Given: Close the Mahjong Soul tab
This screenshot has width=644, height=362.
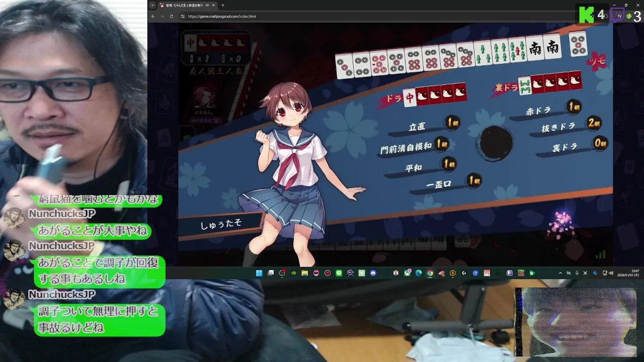Looking at the screenshot, I should [214, 5].
